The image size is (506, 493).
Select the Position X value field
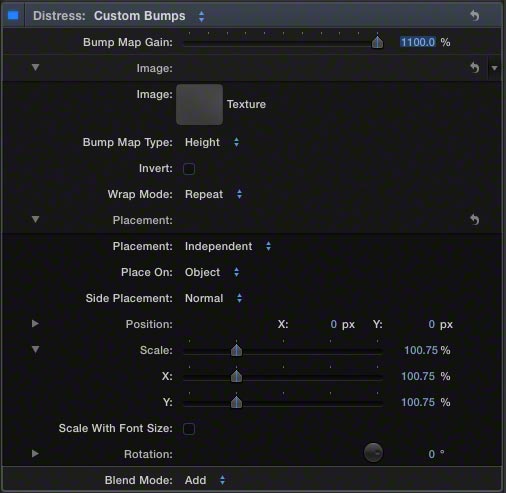pos(333,324)
